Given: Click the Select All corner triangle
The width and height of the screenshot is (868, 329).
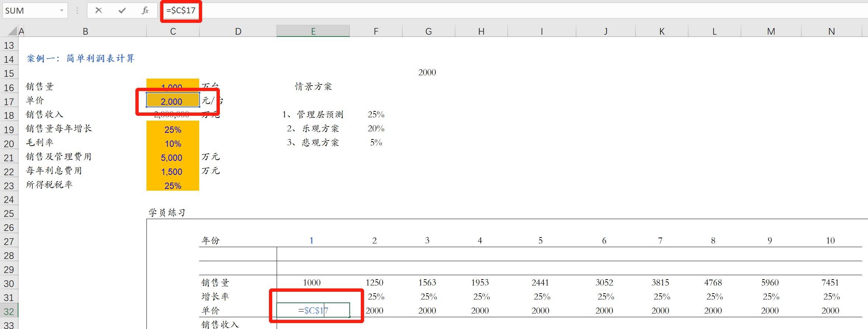Looking at the screenshot, I should pos(13,31).
